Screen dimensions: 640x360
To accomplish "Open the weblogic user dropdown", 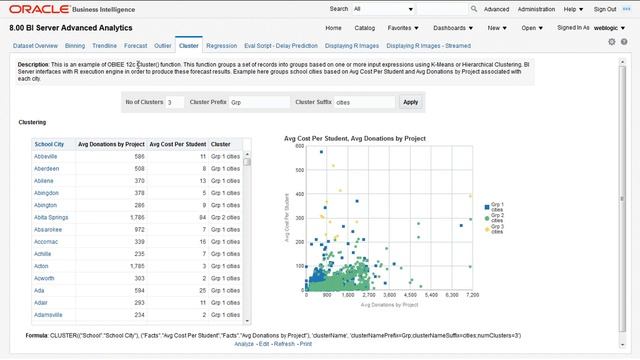I will pos(609,28).
